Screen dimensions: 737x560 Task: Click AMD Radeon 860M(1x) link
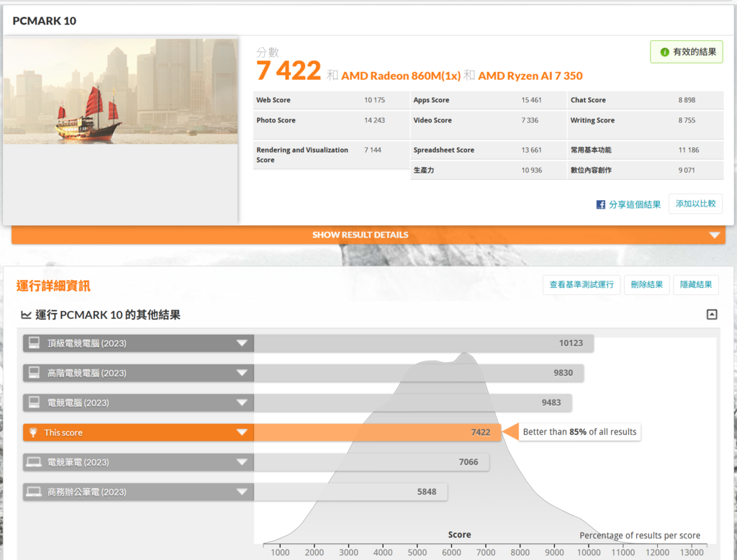pyautogui.click(x=401, y=76)
